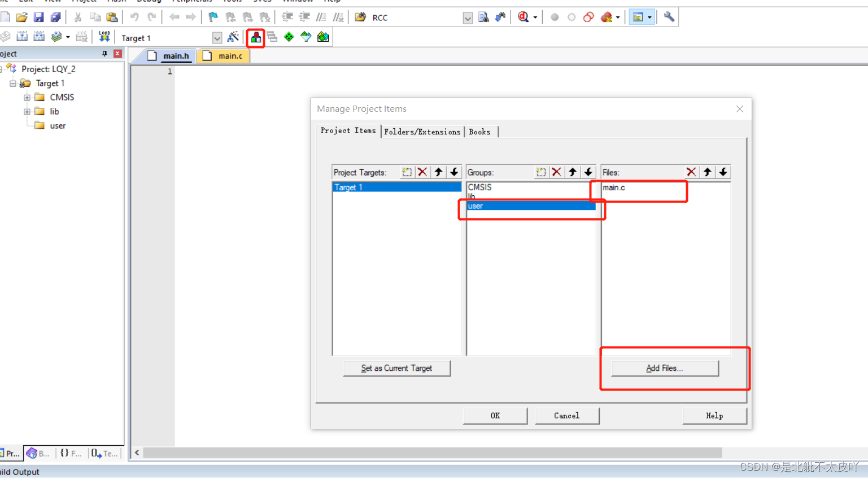Cancel the Manage Project Items dialog
The height and width of the screenshot is (478, 868).
click(567, 416)
